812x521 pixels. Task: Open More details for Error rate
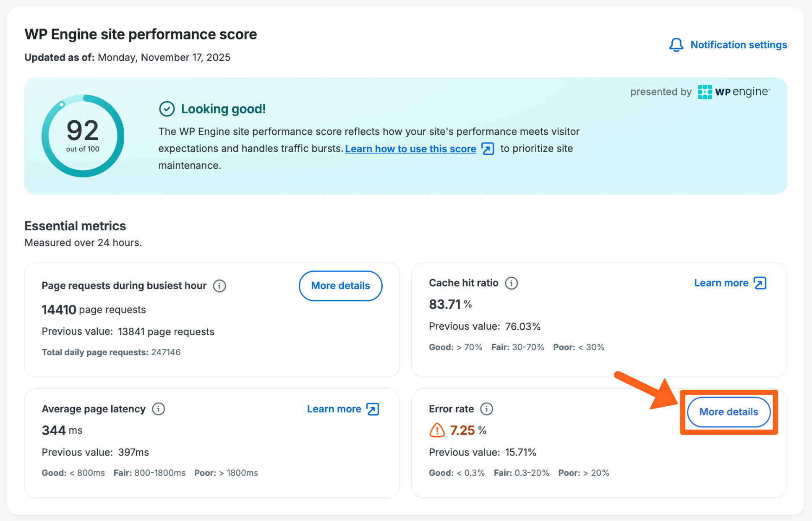click(x=728, y=412)
